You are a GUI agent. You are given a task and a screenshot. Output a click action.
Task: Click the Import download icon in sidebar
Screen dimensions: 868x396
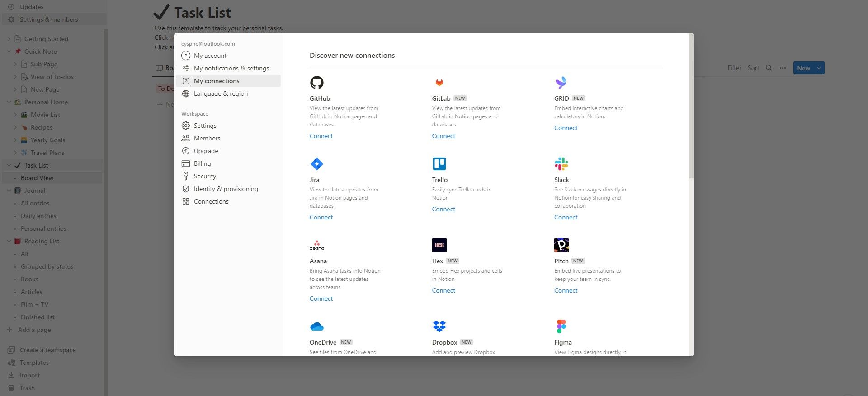(11, 375)
